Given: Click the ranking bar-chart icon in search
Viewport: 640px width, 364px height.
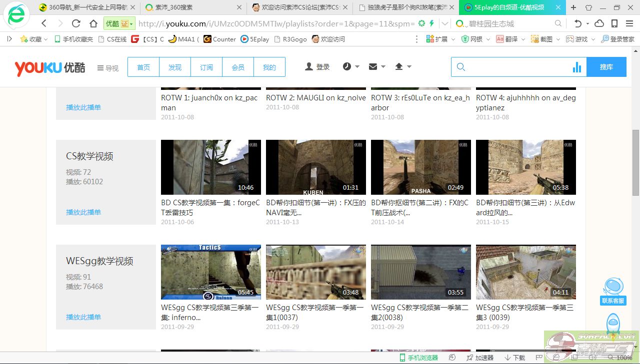Looking at the screenshot, I should click(577, 67).
